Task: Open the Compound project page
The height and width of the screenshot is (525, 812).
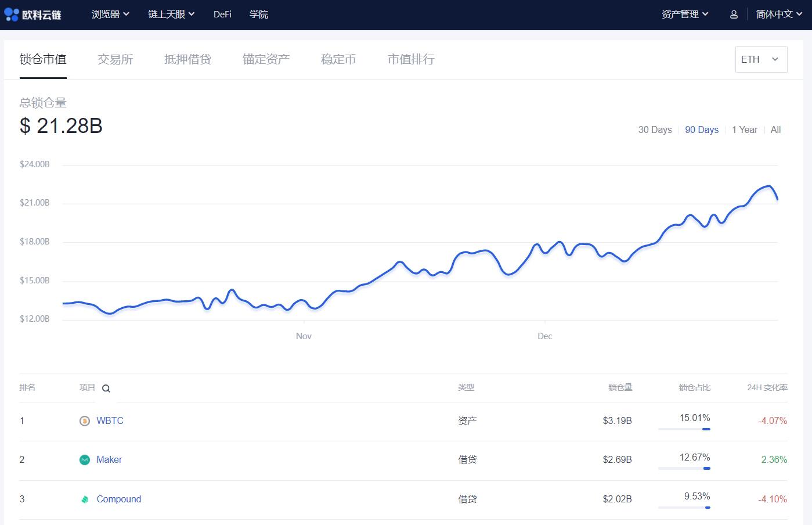Action: (118, 499)
